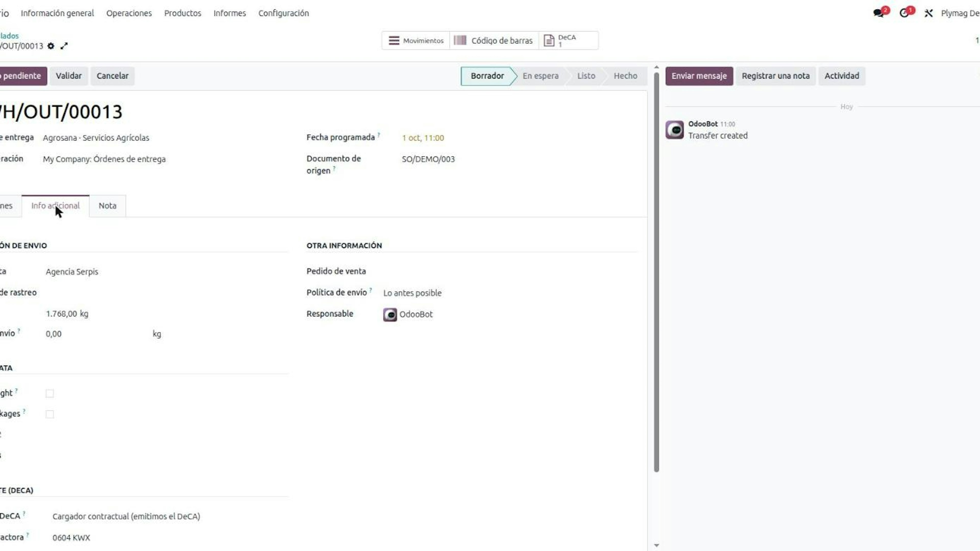This screenshot has height=551, width=980.
Task: Open Código de barras button
Action: (494, 40)
